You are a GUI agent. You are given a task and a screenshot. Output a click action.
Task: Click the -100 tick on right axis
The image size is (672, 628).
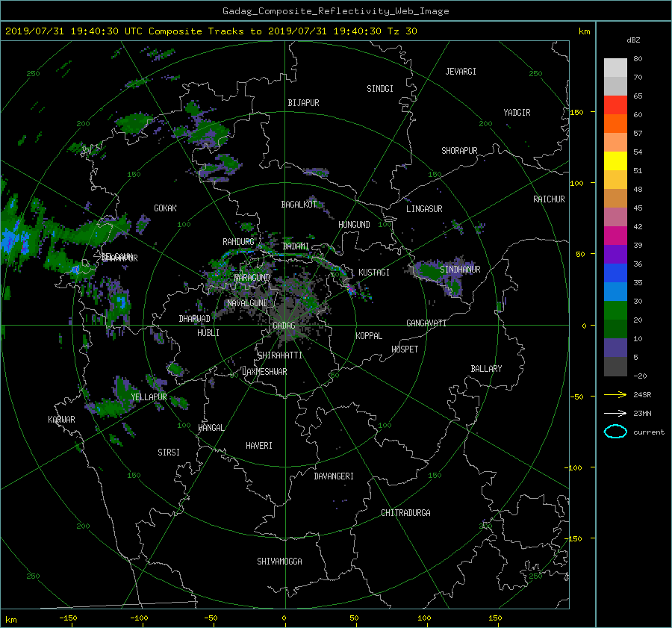click(x=575, y=467)
